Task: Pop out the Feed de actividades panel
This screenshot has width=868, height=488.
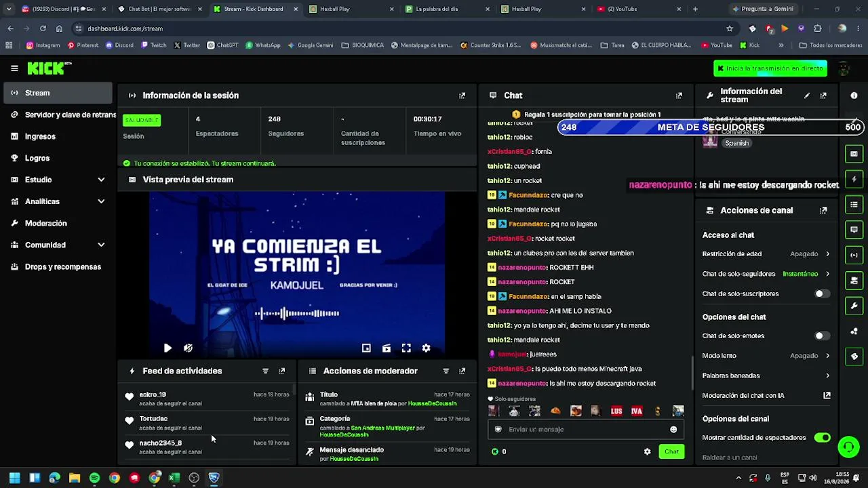Action: tap(282, 371)
